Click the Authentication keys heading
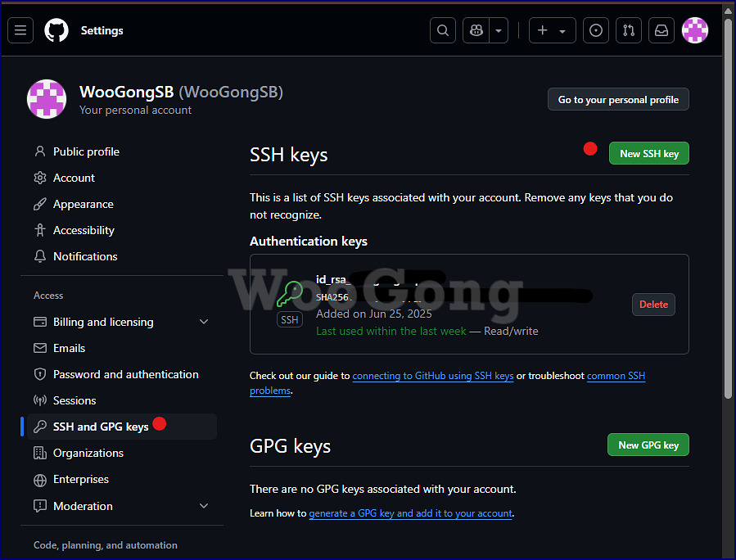The image size is (736, 560). [309, 242]
